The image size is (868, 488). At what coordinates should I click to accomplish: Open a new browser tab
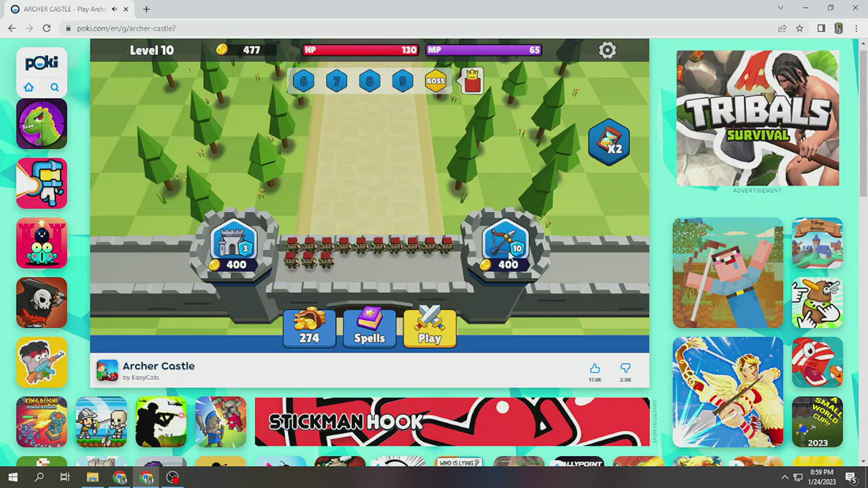(x=146, y=9)
